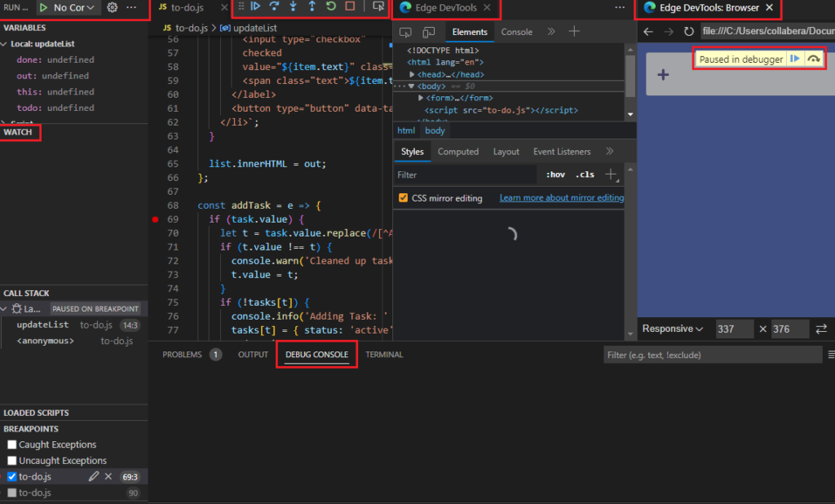
Task: Edit the to-do.js 69:3 breakpoint pencil
Action: click(x=94, y=476)
